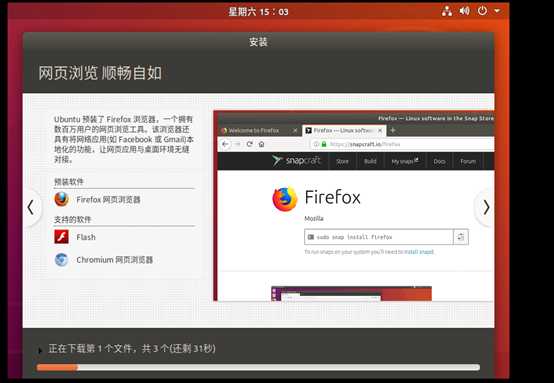Click the Firefox web browser icon in the preinstalled list
Viewport: 554px width, 383px height.
pos(61,199)
